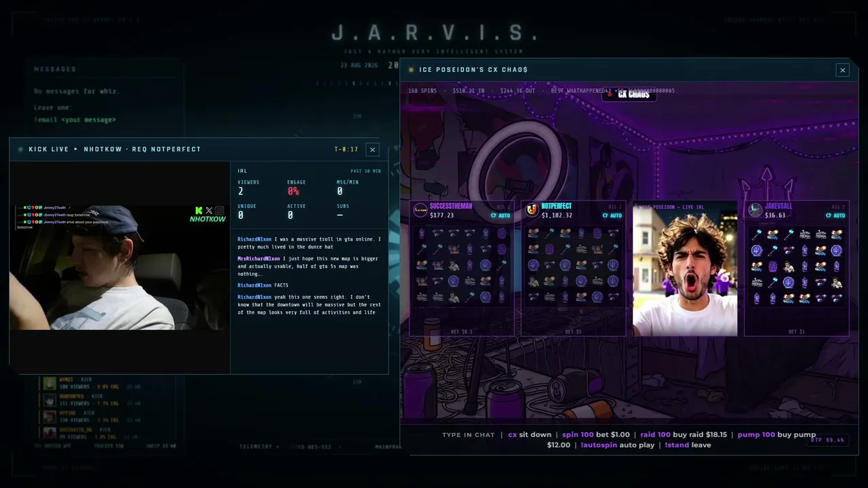The width and height of the screenshot is (868, 488).
Task: Click the $177.23 balance
Action: click(442, 216)
